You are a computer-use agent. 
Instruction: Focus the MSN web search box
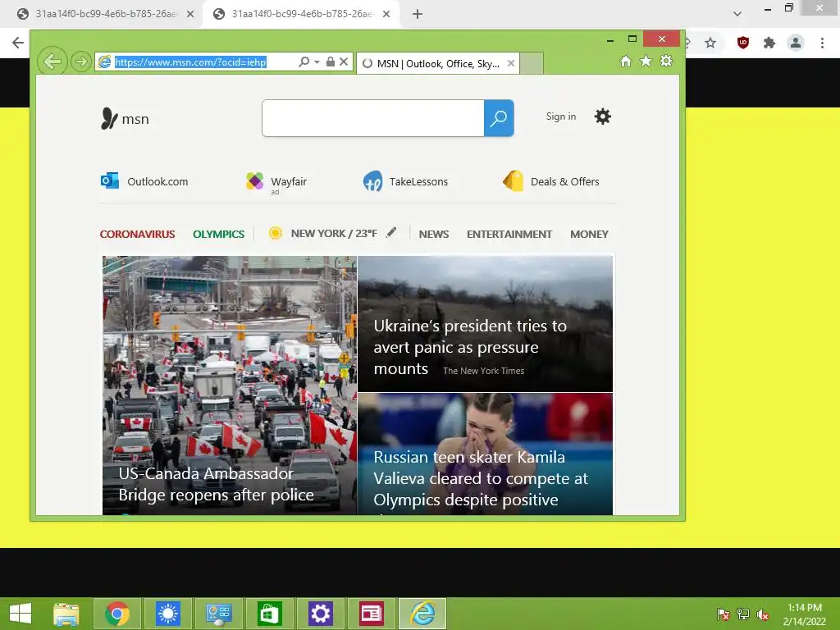click(x=373, y=118)
